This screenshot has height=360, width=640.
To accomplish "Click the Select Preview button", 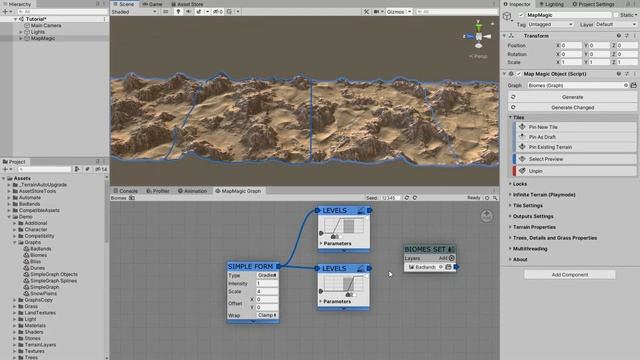I will (x=575, y=159).
